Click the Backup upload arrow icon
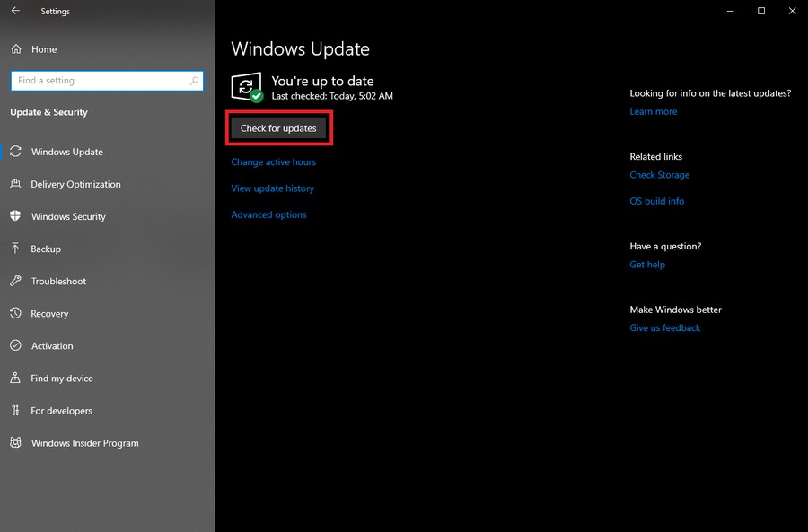 pos(15,249)
